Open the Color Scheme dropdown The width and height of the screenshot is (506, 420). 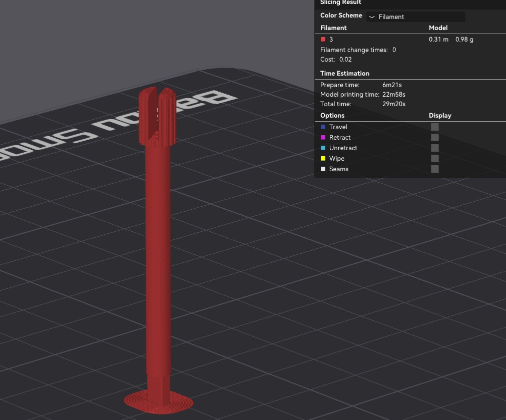pyautogui.click(x=415, y=17)
